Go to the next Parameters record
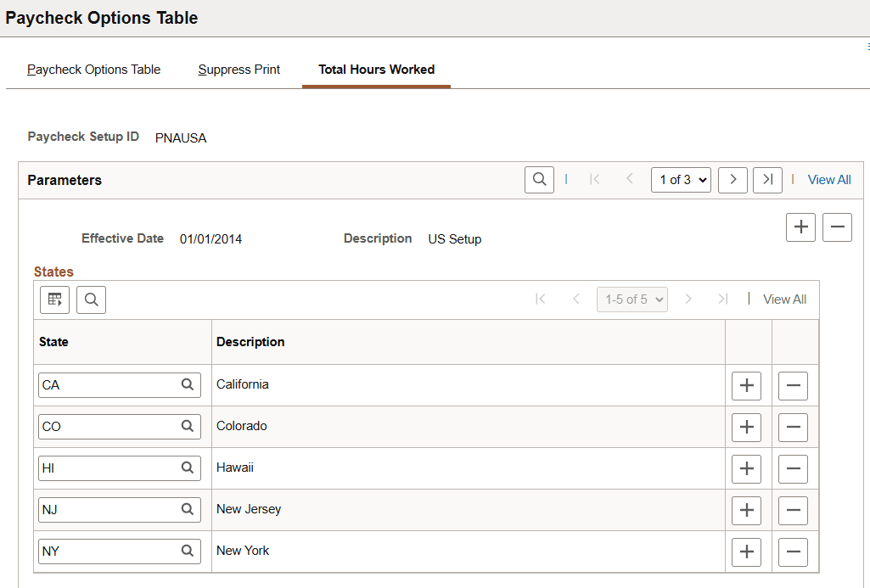The image size is (870, 588). click(732, 180)
